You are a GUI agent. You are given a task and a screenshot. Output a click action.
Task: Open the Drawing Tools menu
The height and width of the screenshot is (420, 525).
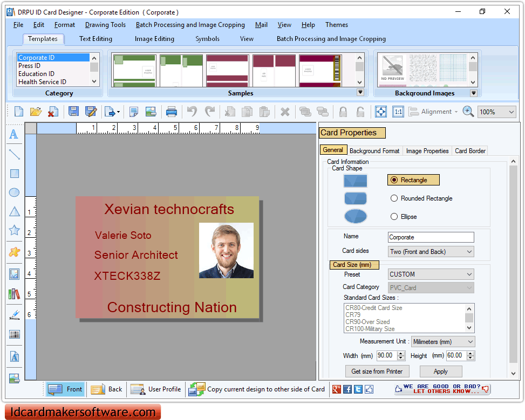click(x=105, y=25)
